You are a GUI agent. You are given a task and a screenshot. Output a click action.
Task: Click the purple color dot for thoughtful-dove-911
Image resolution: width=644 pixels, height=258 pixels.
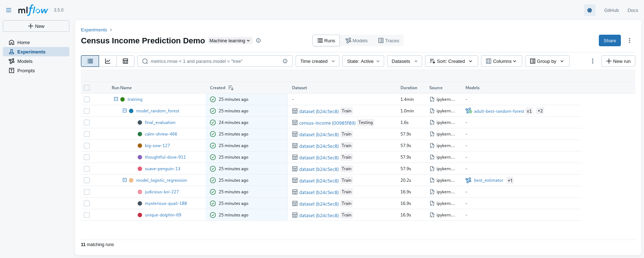click(140, 157)
